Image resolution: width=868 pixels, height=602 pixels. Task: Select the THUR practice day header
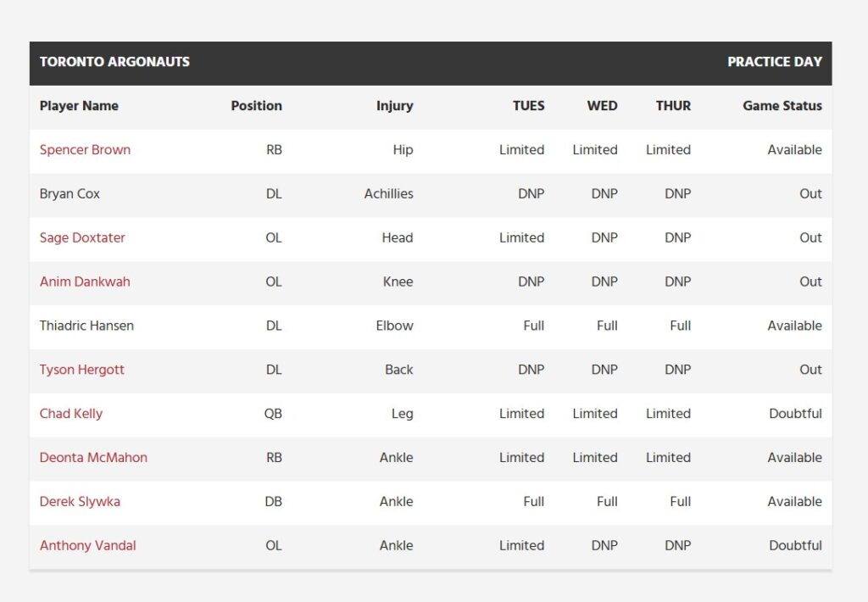coord(673,106)
